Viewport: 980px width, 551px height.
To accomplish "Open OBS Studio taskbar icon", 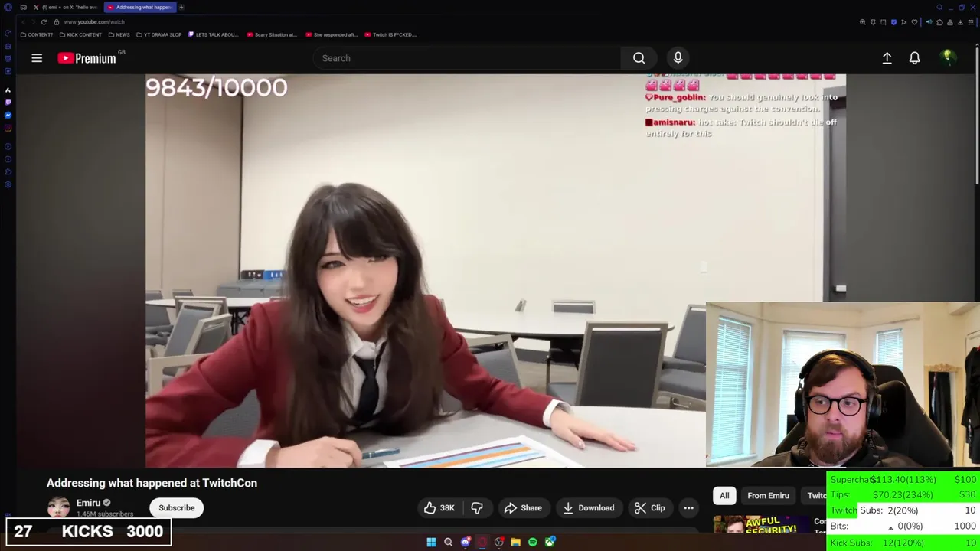I will pyautogui.click(x=499, y=542).
